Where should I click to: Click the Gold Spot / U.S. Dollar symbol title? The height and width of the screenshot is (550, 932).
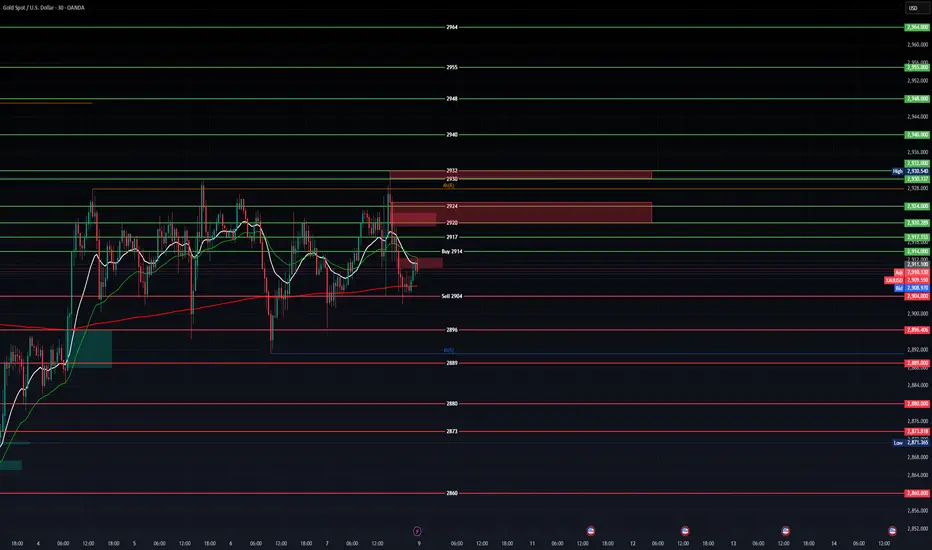[x=43, y=8]
